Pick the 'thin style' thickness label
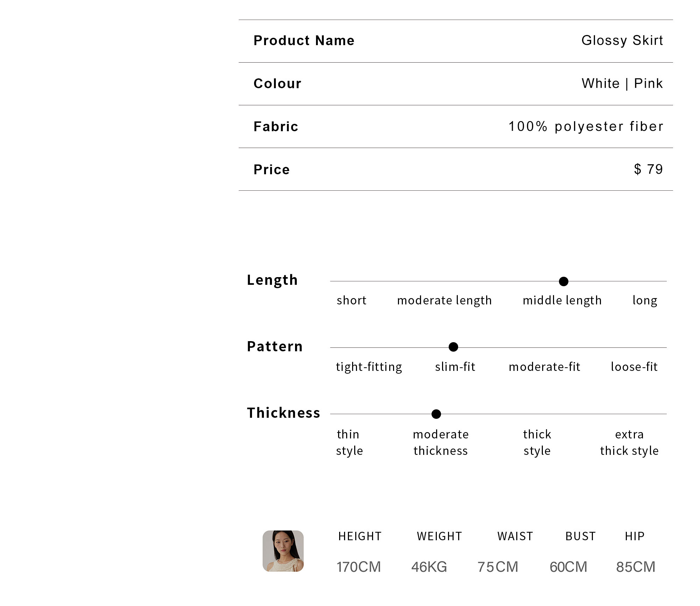 click(349, 443)
